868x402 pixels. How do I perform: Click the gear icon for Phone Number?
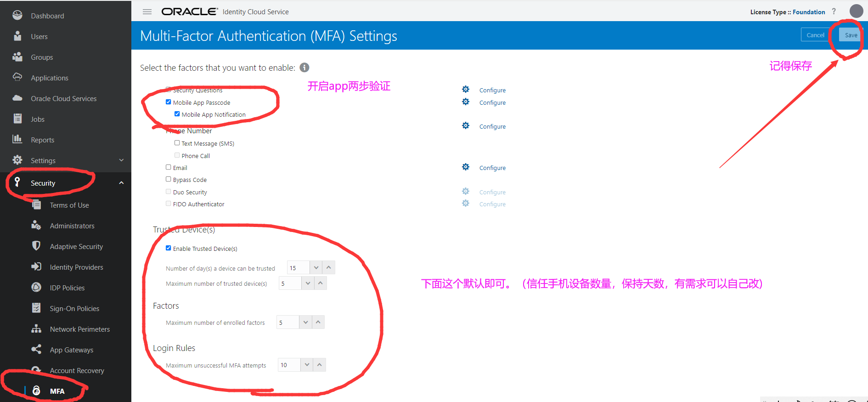[x=466, y=125]
